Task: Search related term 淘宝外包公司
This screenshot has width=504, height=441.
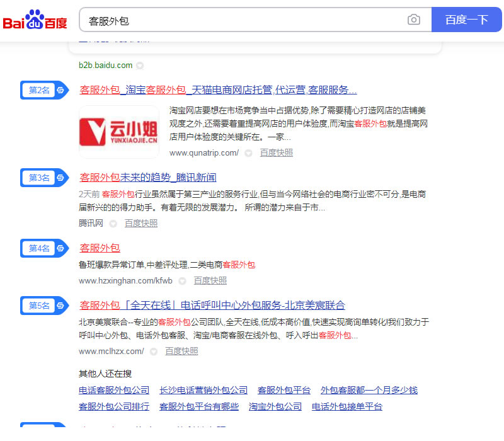Action: [x=275, y=406]
